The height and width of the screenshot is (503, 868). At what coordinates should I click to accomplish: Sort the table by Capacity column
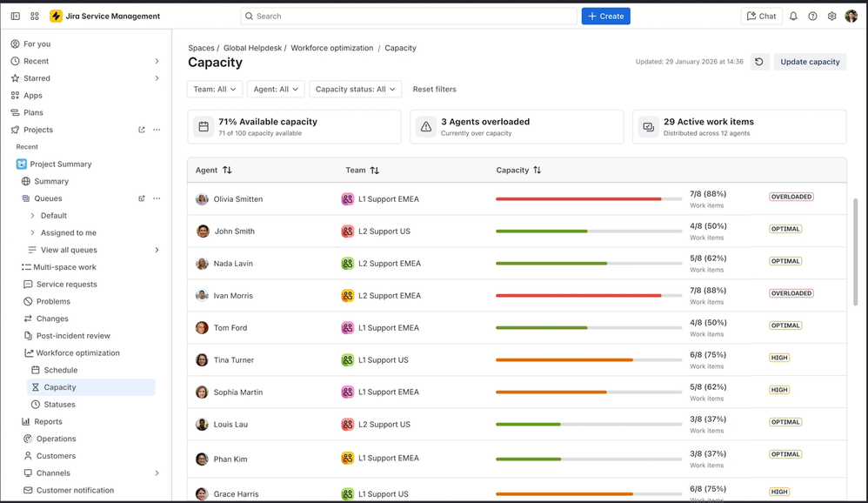[x=537, y=171]
